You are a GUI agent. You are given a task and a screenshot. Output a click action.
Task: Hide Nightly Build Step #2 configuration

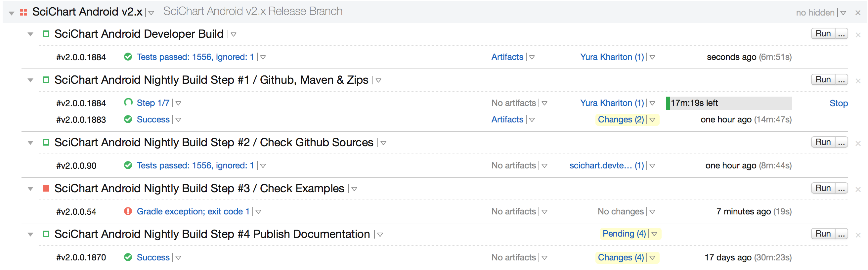coord(858,144)
